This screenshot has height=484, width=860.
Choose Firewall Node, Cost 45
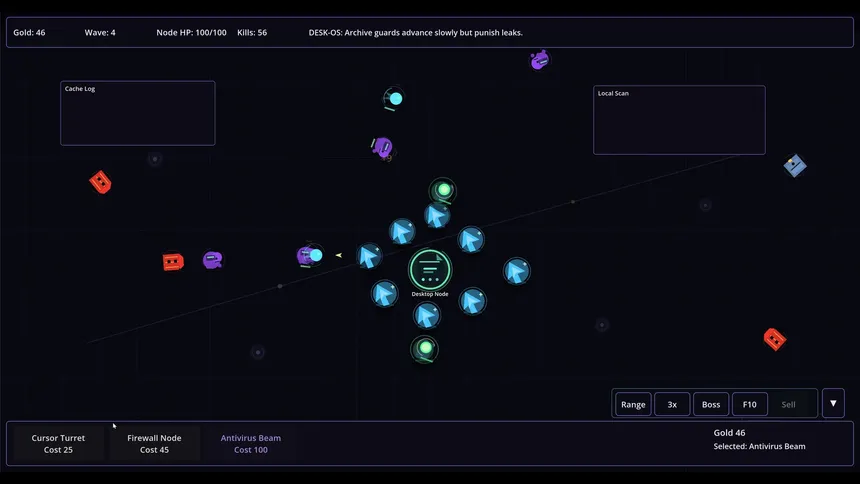pos(154,443)
